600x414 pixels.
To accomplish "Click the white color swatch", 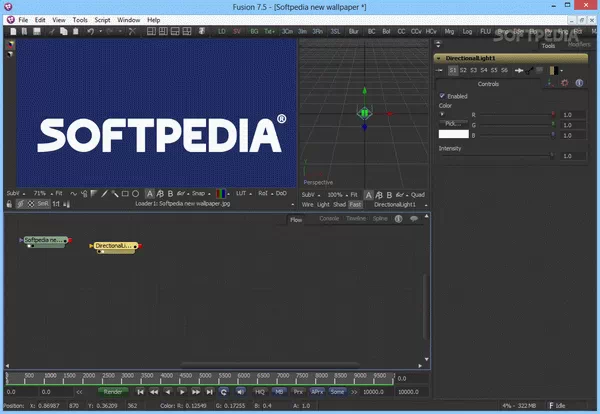I will click(454, 133).
